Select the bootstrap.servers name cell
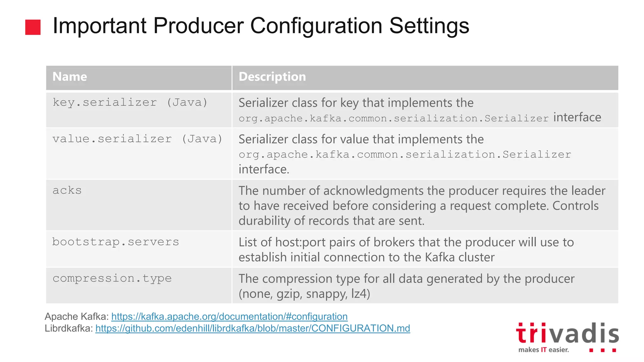The width and height of the screenshot is (644, 362). (x=115, y=242)
